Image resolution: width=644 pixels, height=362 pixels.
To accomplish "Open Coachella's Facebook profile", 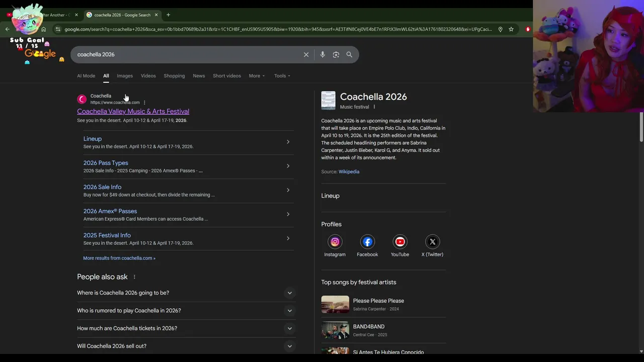I will coord(367,242).
